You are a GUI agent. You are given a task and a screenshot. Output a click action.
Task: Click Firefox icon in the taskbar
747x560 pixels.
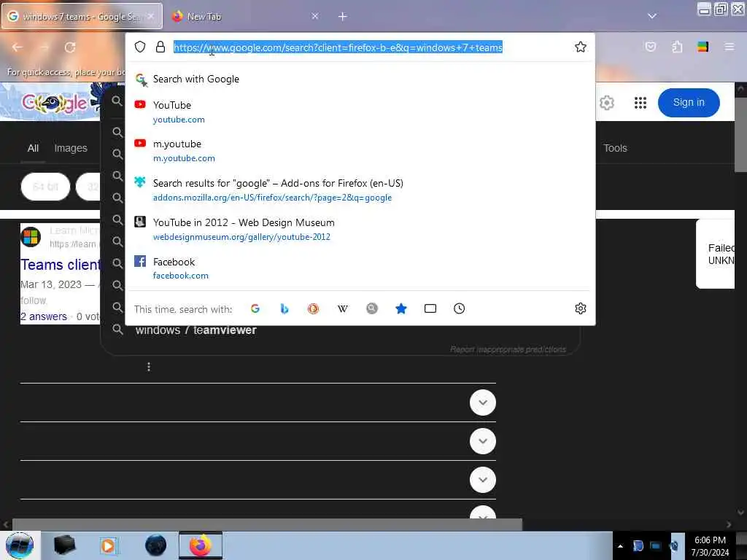(x=201, y=545)
